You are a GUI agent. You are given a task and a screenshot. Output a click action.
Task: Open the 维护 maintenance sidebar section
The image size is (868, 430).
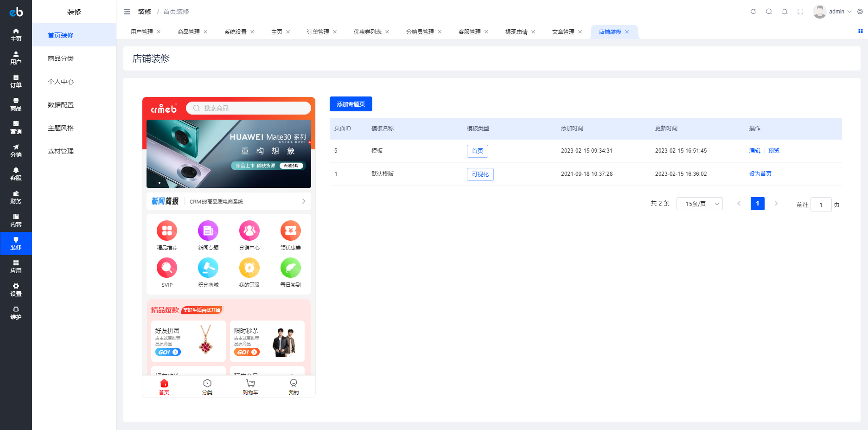pos(16,313)
